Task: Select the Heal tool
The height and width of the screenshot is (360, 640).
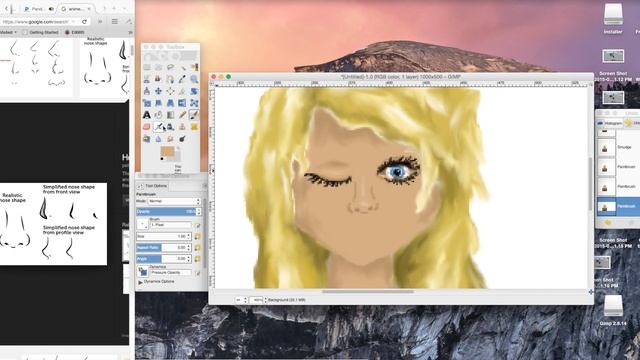Action: click(x=194, y=127)
